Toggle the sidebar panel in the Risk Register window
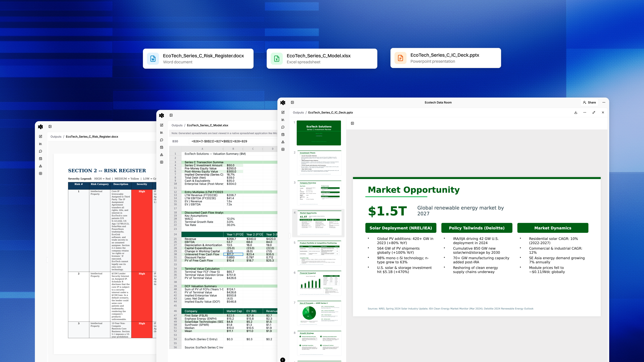This screenshot has width=644, height=362. (x=50, y=126)
